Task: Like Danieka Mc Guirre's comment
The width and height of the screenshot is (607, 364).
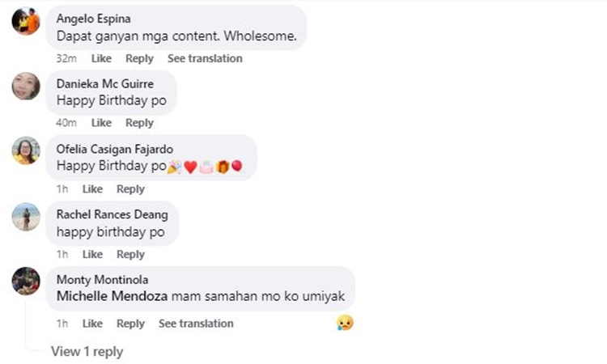Action: point(101,123)
